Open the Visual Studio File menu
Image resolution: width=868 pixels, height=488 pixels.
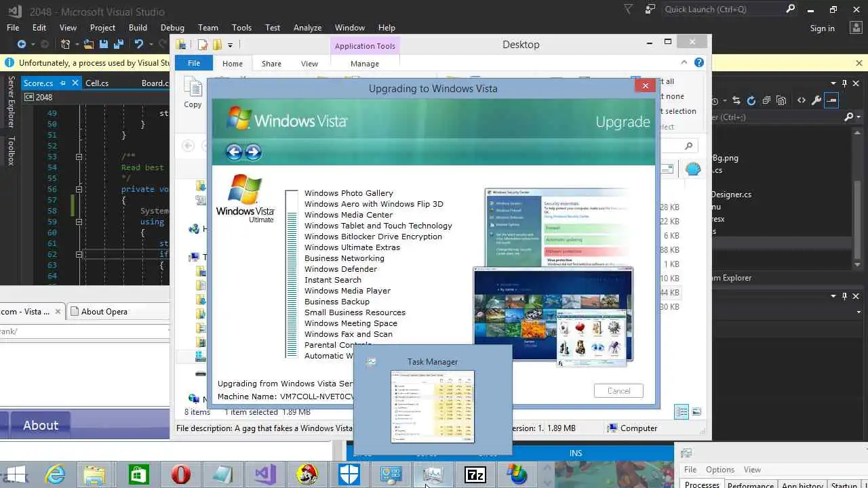13,28
